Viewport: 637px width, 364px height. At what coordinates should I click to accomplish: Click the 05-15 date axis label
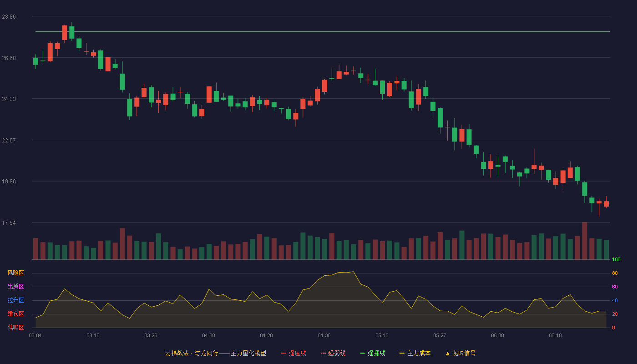point(382,335)
